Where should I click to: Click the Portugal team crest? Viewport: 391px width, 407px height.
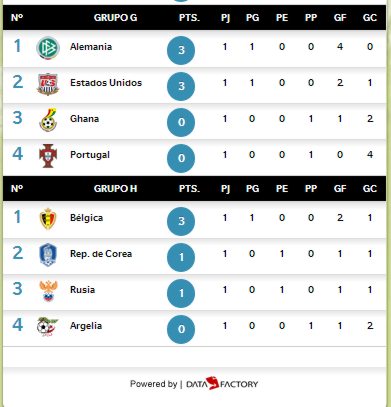48,156
